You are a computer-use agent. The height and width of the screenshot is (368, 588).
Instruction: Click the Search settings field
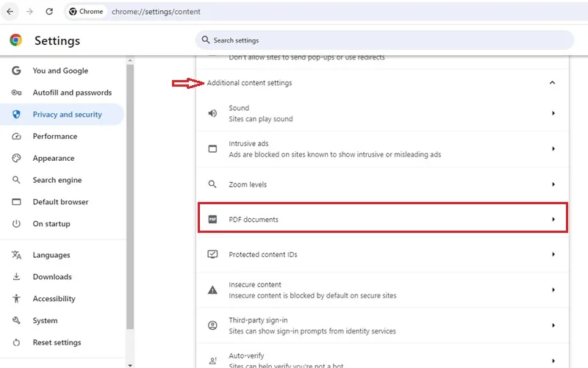[384, 40]
